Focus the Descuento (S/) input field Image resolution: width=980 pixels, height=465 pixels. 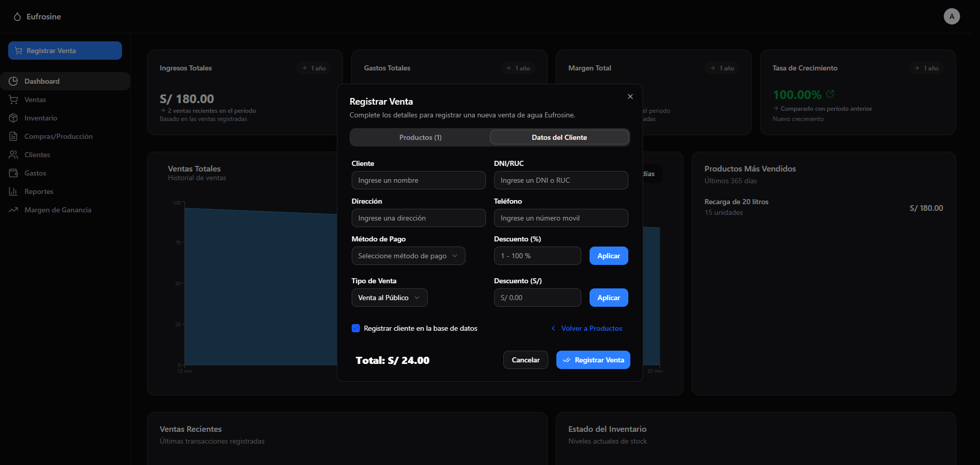[537, 298]
